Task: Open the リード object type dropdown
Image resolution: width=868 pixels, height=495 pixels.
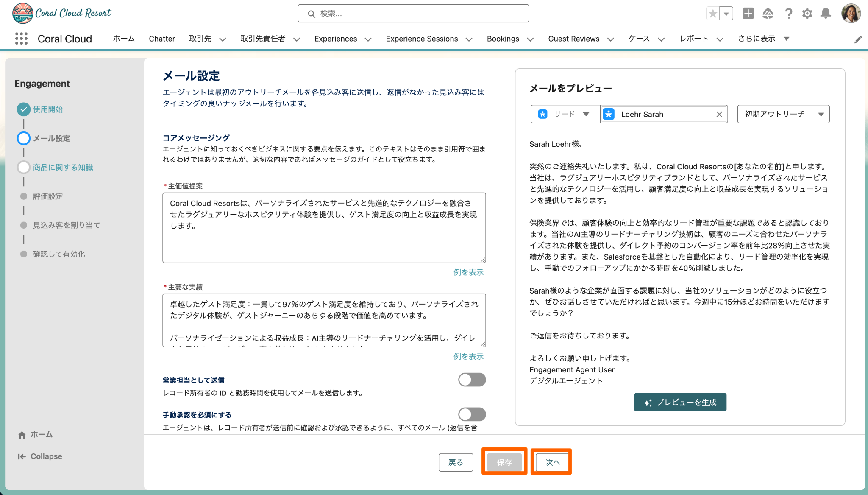Action: click(x=565, y=114)
